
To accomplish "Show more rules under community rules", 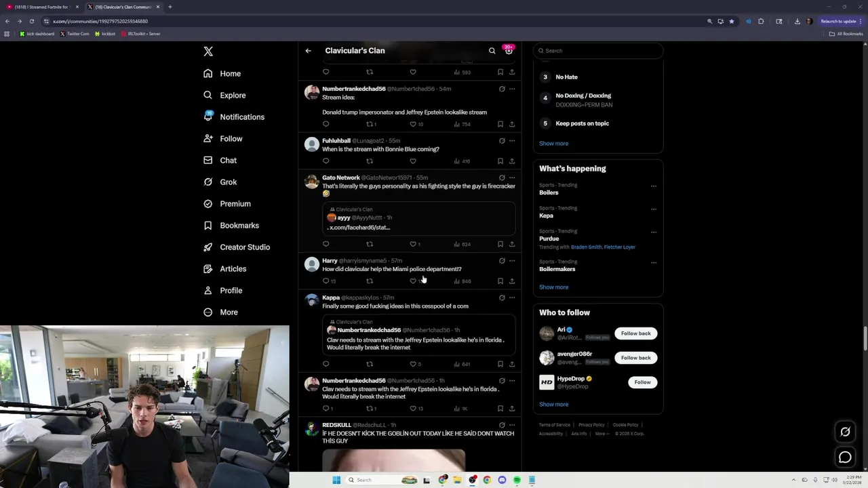I will [x=554, y=144].
